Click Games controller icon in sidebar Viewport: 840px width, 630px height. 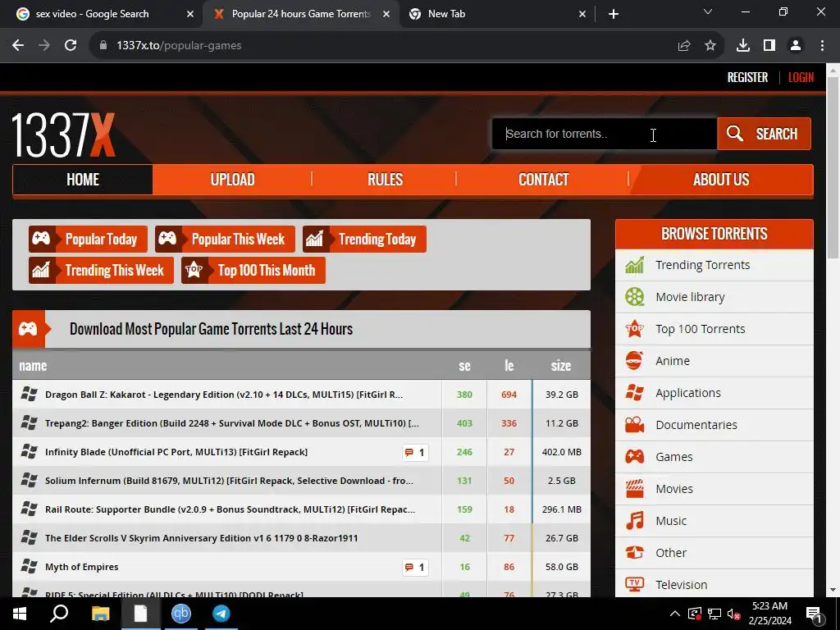[634, 456]
